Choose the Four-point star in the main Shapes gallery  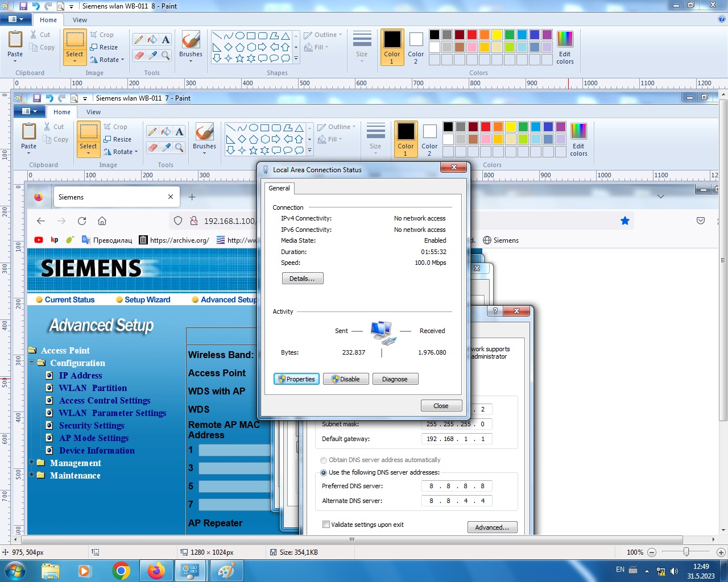point(228,58)
